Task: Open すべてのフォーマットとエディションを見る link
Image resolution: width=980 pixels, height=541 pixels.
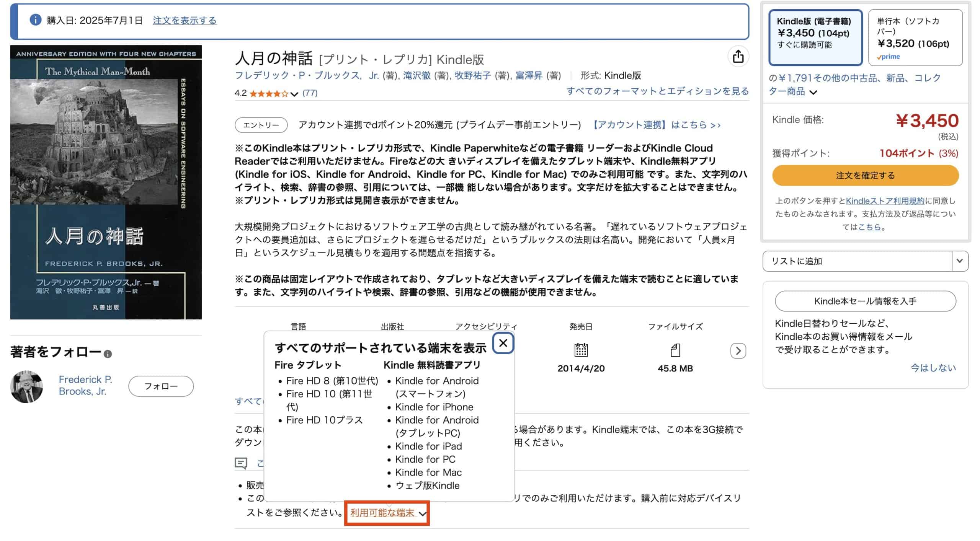Action: 657,91
